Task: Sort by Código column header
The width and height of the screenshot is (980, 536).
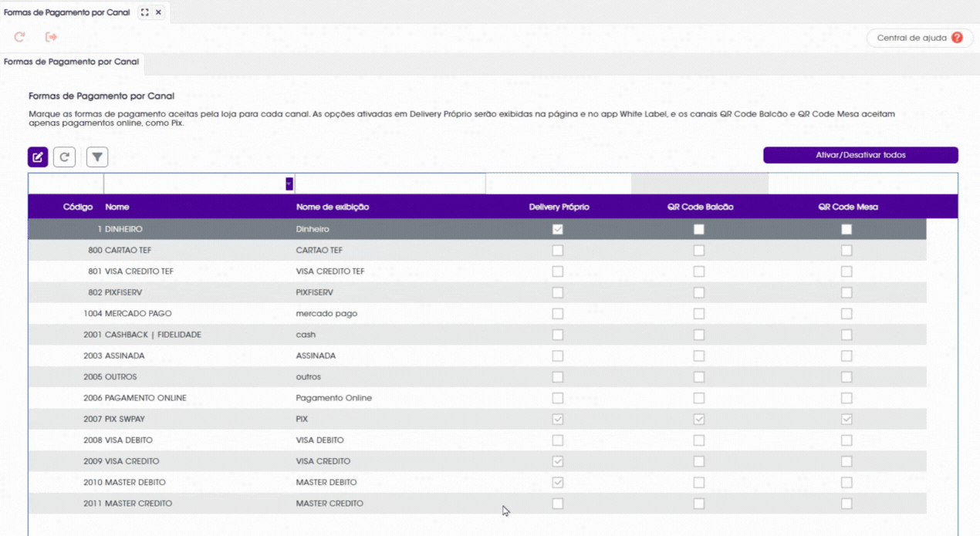Action: pos(78,207)
